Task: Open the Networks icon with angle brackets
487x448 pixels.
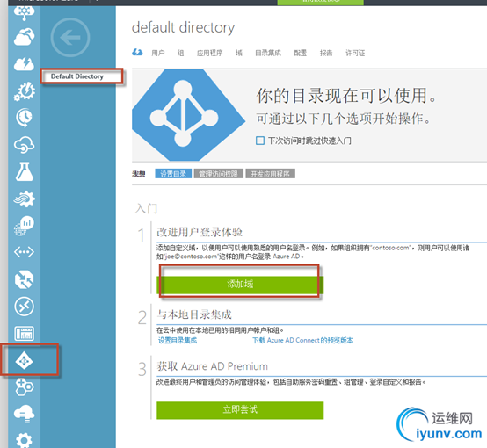Action: tap(25, 252)
